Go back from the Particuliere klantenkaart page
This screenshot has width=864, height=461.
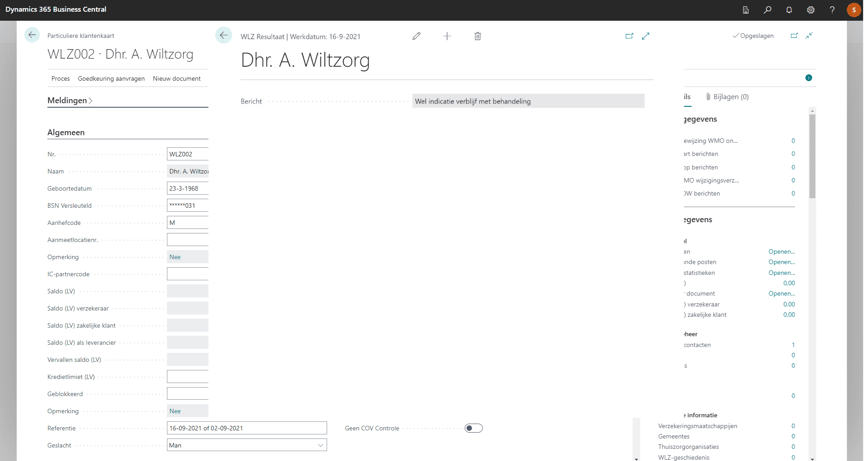(32, 35)
